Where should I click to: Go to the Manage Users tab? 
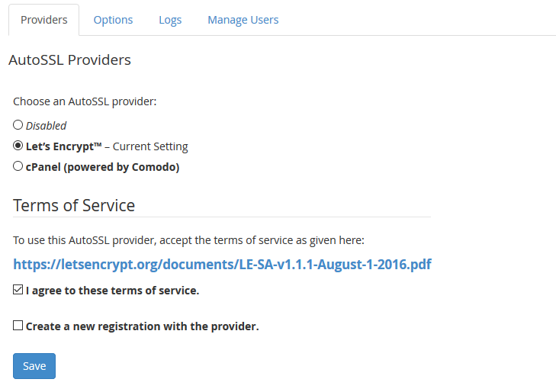(243, 20)
